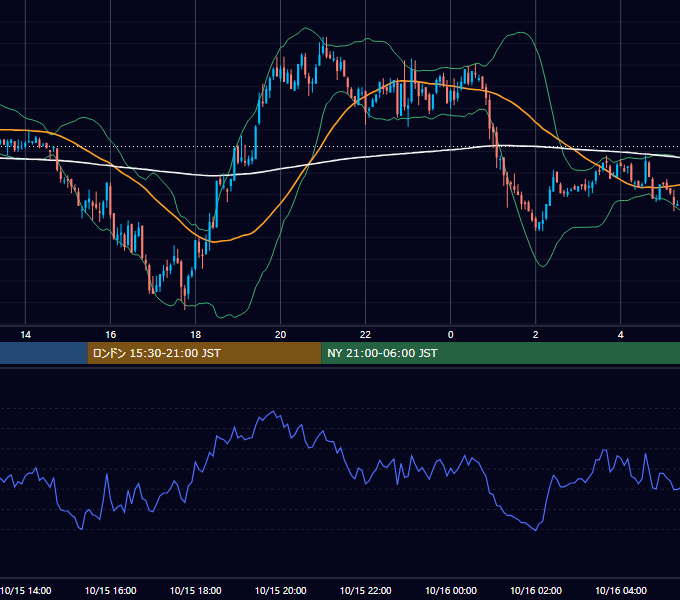Click the NY 21:00-06:00 JST session bar

click(x=500, y=353)
